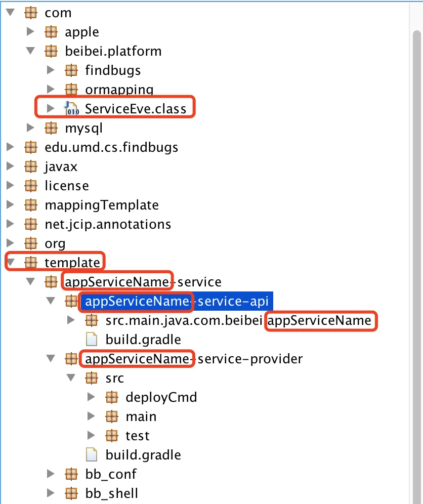Collapse the com package tree

pos(10,13)
